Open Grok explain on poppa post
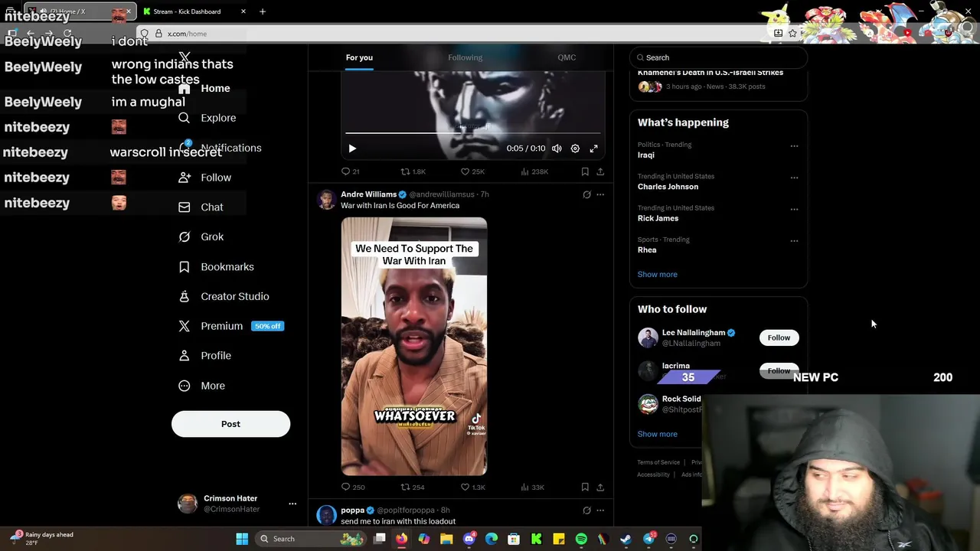980x551 pixels. 586,510
